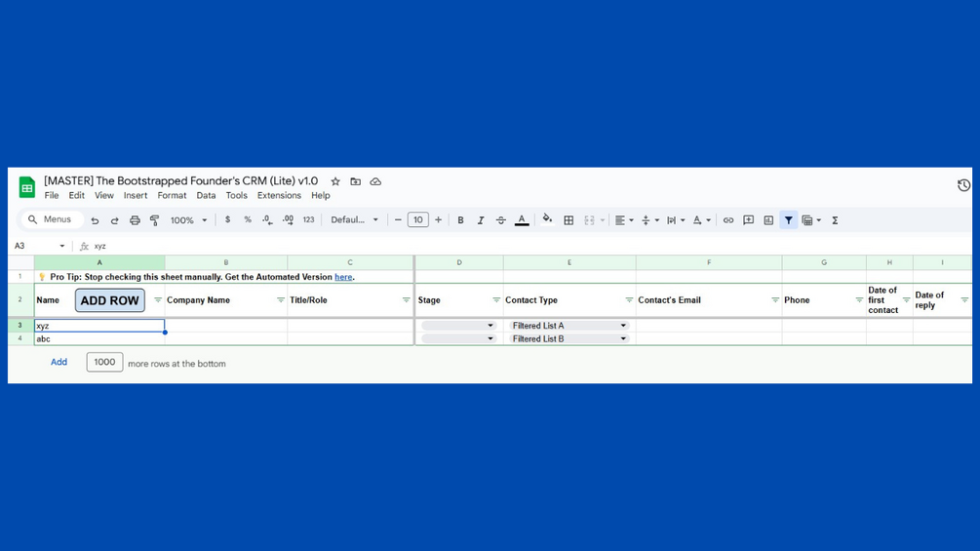Screen dimensions: 980x551
Task: Follow the 'here' link in Pro Tip
Action: coord(343,277)
